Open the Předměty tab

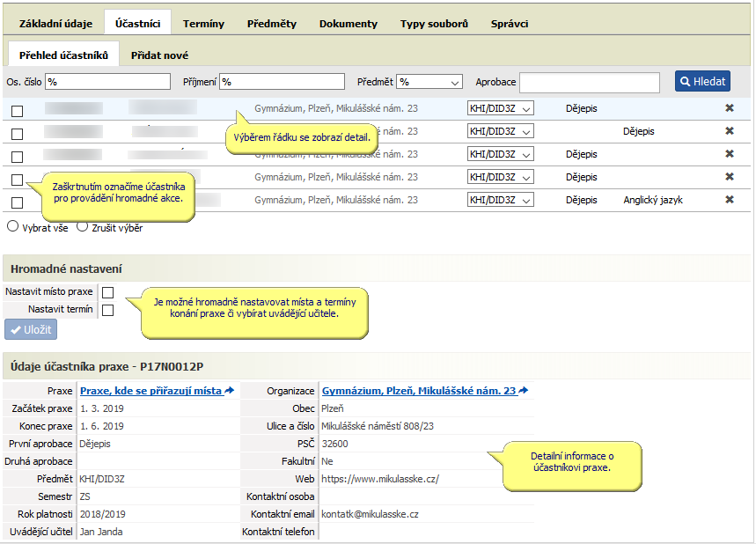coord(272,24)
